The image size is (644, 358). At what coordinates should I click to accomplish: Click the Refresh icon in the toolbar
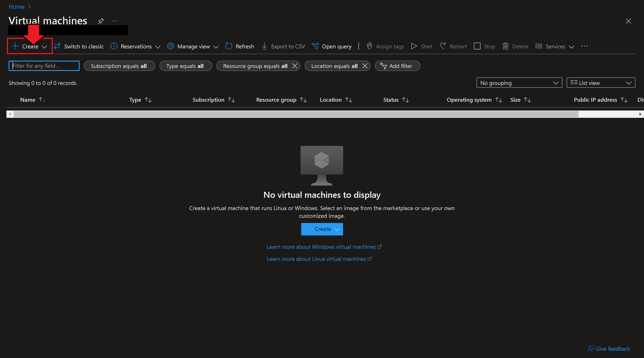point(228,46)
